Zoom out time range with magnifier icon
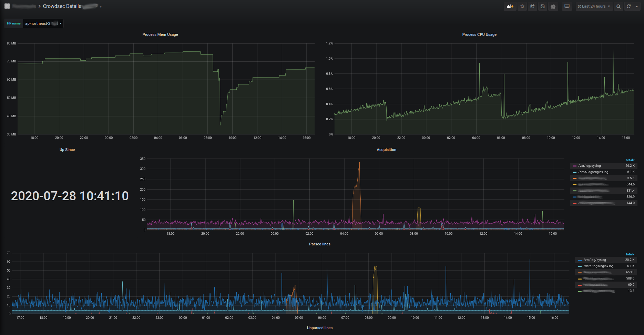Viewport: 644px width, 335px height. pyautogui.click(x=619, y=7)
